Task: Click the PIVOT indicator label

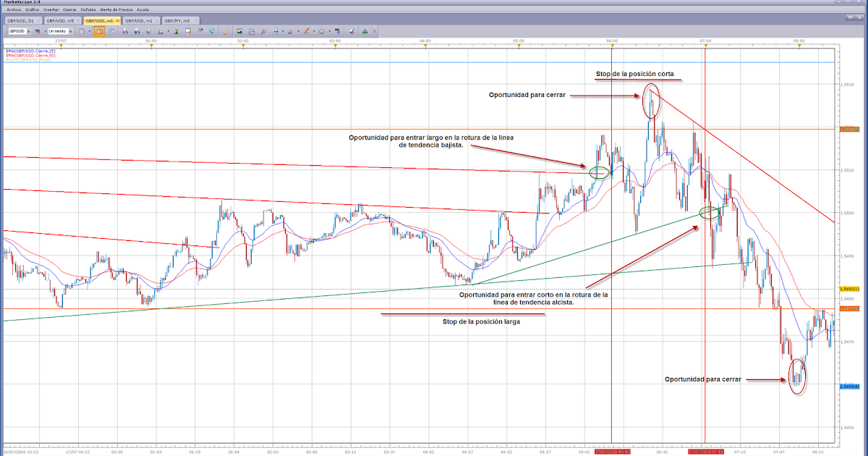Action: pos(28,59)
